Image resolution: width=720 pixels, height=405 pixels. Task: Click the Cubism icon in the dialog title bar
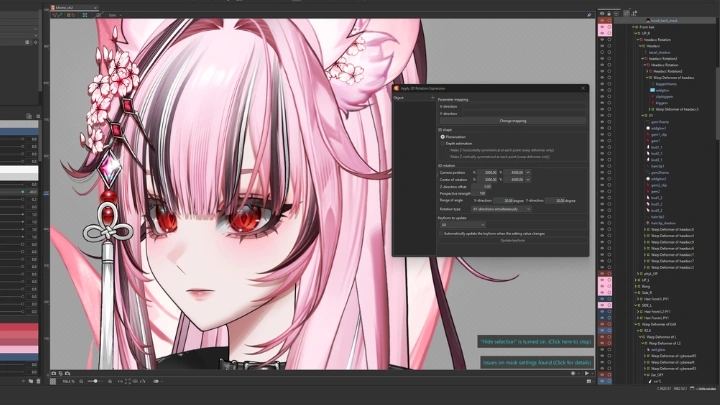coord(396,88)
